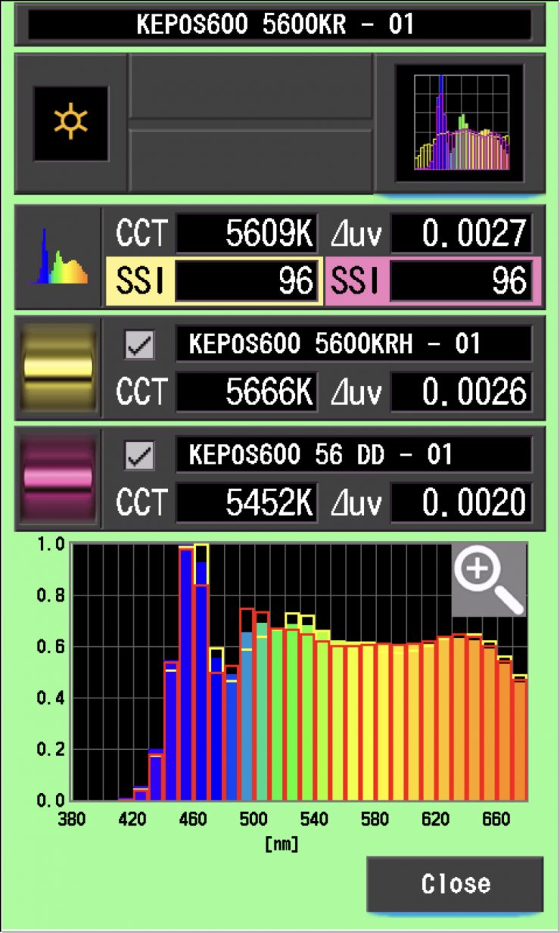Click the upper empty panel beside sun icon
The width and height of the screenshot is (560, 933).
(251, 86)
